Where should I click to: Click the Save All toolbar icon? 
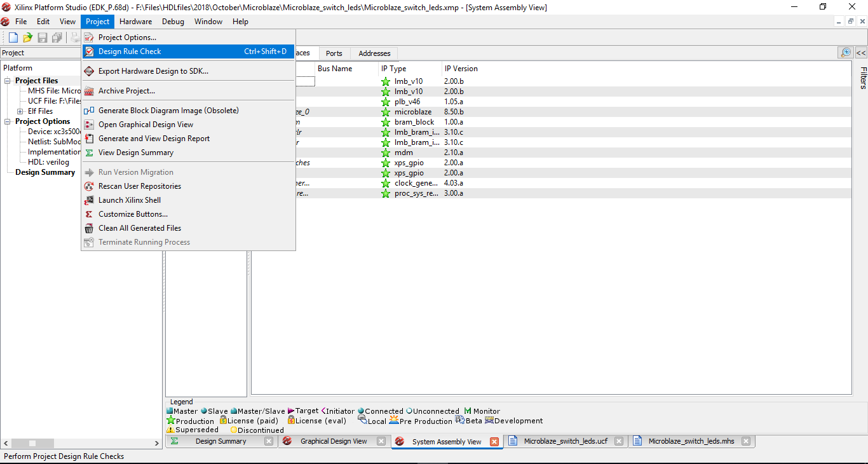pyautogui.click(x=57, y=38)
